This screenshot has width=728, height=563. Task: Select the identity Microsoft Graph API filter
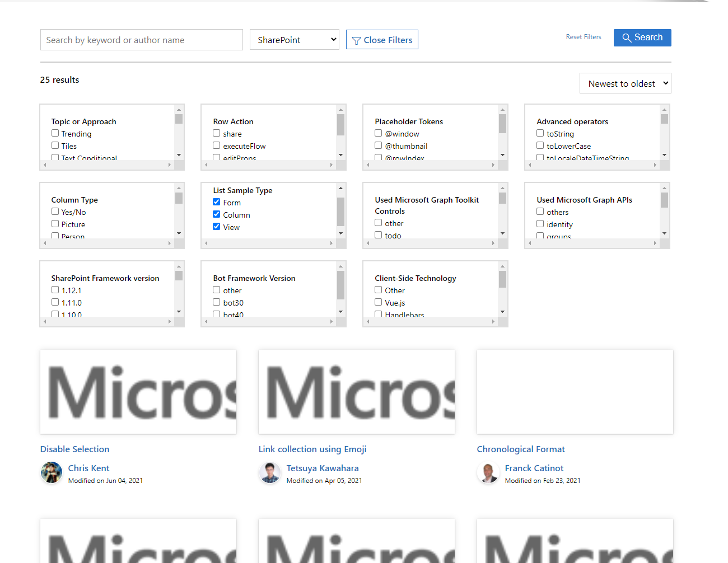(x=540, y=224)
